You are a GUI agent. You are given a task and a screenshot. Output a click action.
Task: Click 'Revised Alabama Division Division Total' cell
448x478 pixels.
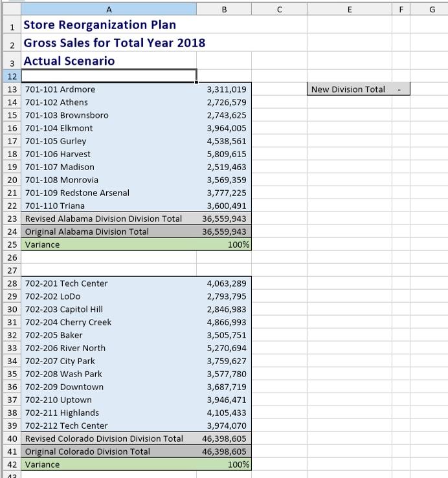click(109, 219)
